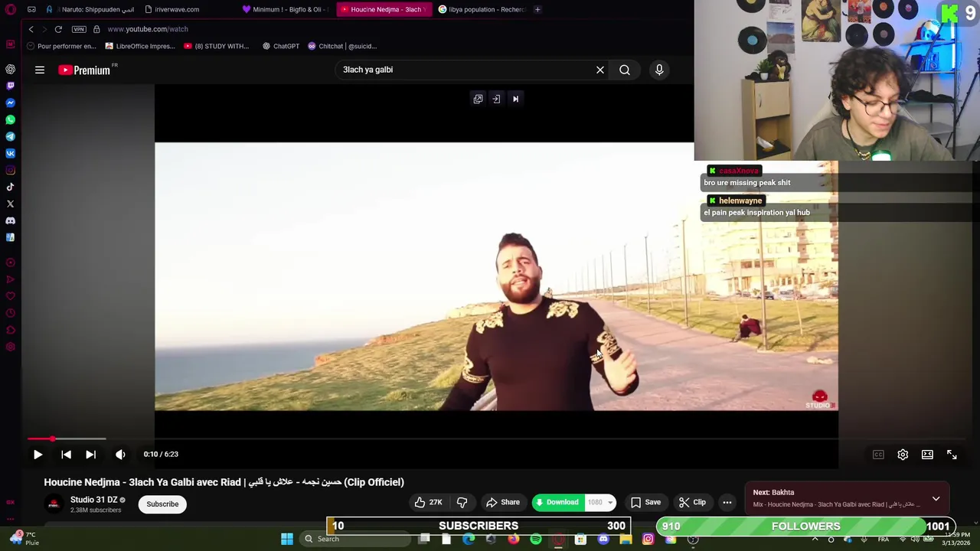The width and height of the screenshot is (980, 551).
Task: Click the green Download button
Action: click(557, 503)
